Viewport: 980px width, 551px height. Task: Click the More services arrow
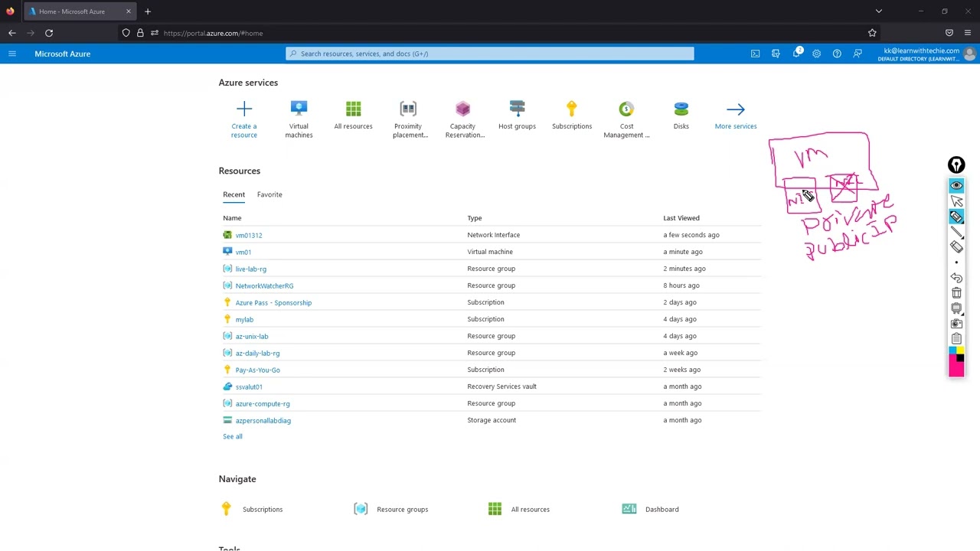coord(736,109)
